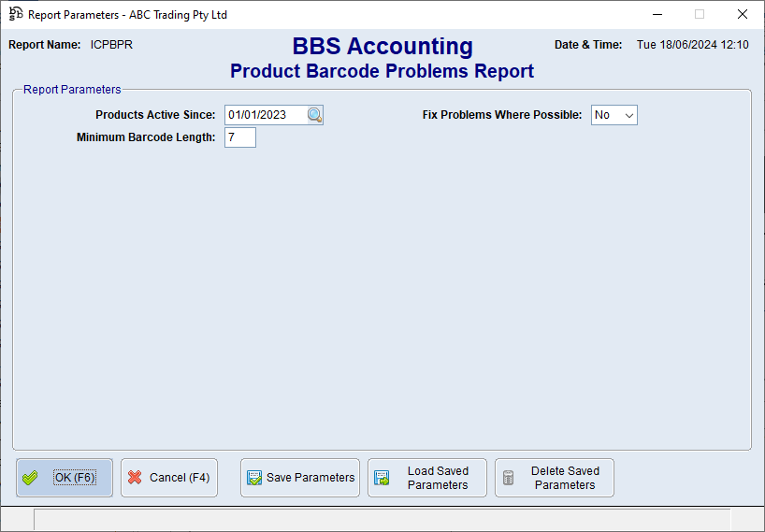Click the Delete Saved Parameters button text
This screenshot has width=765, height=532.
(565, 478)
